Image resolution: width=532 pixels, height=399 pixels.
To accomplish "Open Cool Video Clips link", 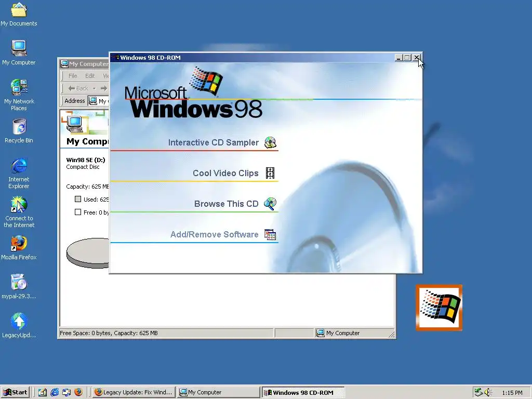I will pos(225,173).
